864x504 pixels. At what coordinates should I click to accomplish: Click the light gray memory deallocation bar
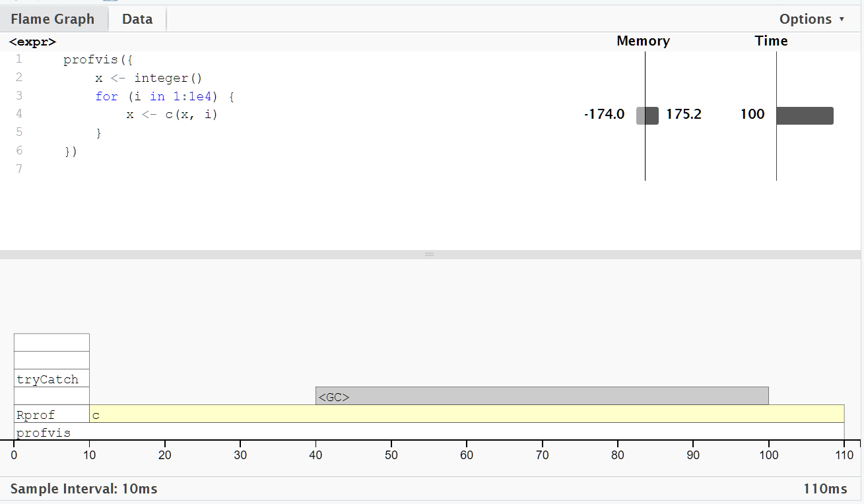click(640, 115)
